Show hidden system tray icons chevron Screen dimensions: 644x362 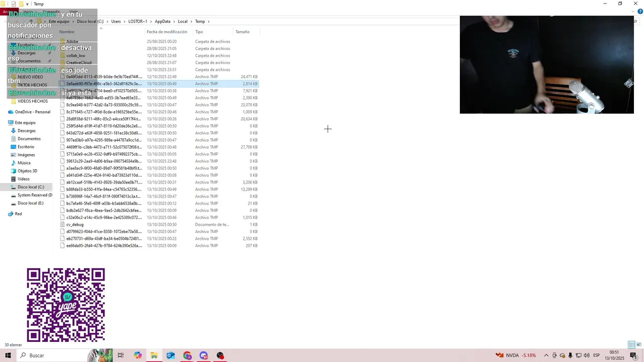[x=546, y=355]
